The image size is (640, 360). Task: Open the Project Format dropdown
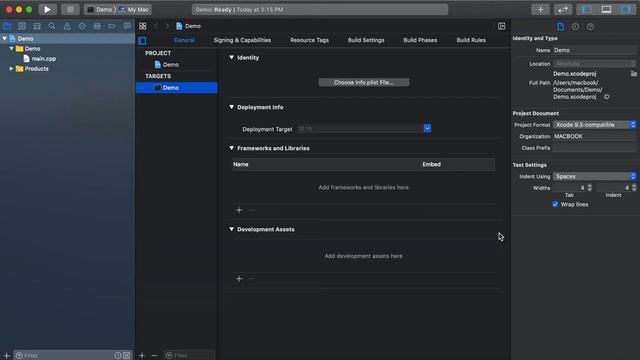(x=595, y=125)
